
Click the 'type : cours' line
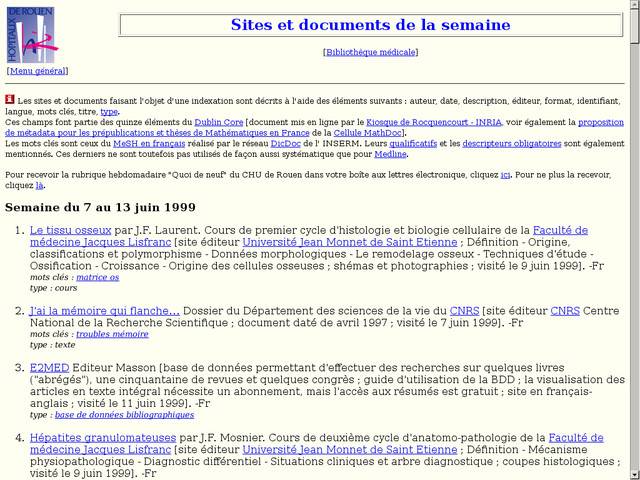click(x=53, y=288)
